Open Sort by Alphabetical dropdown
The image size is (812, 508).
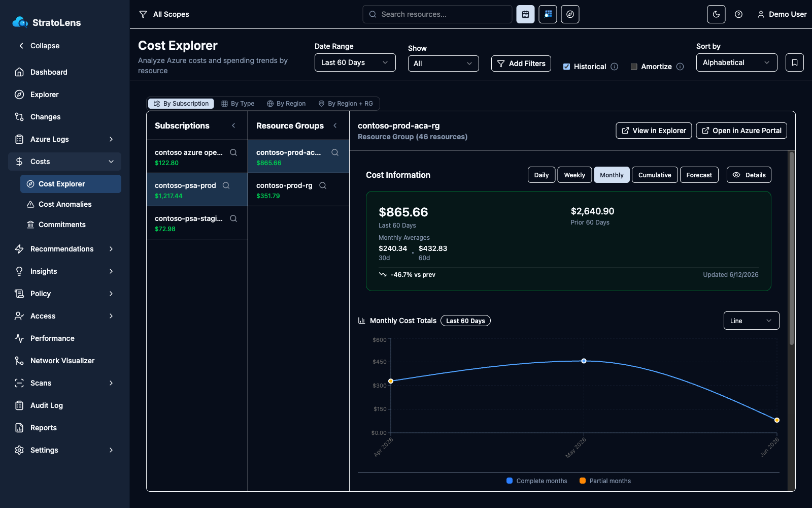pyautogui.click(x=737, y=62)
